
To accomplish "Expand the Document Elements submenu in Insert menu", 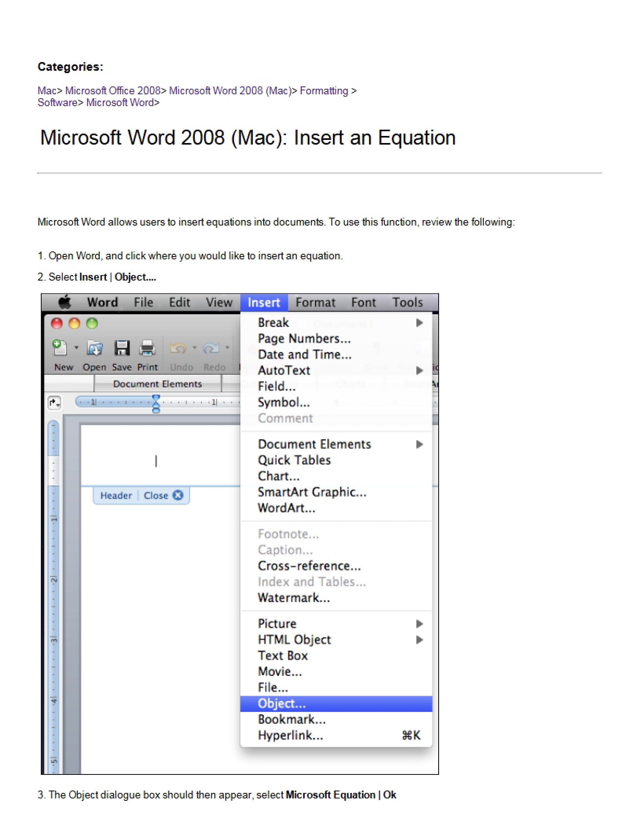I will 419,444.
